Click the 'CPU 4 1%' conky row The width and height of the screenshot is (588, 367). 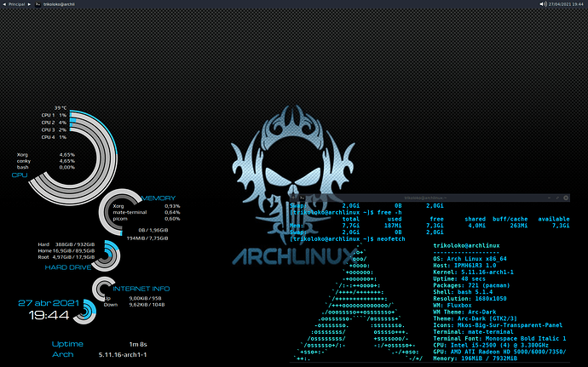tap(54, 137)
